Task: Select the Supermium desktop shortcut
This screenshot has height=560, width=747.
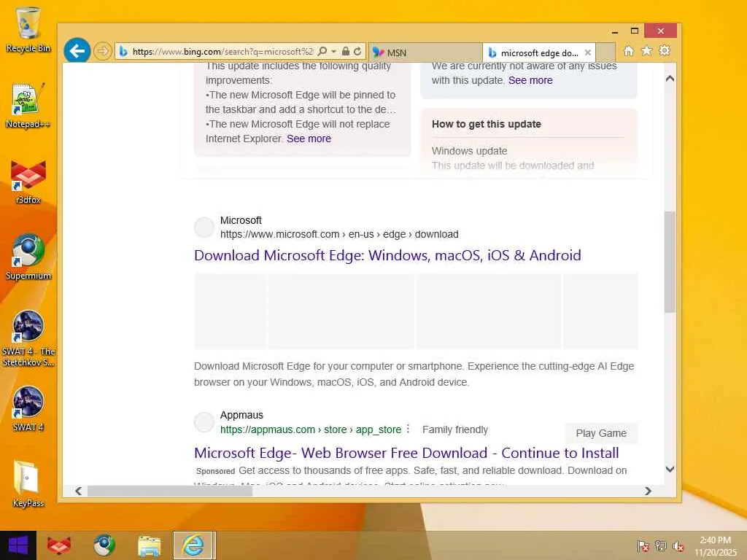Action: click(x=28, y=257)
